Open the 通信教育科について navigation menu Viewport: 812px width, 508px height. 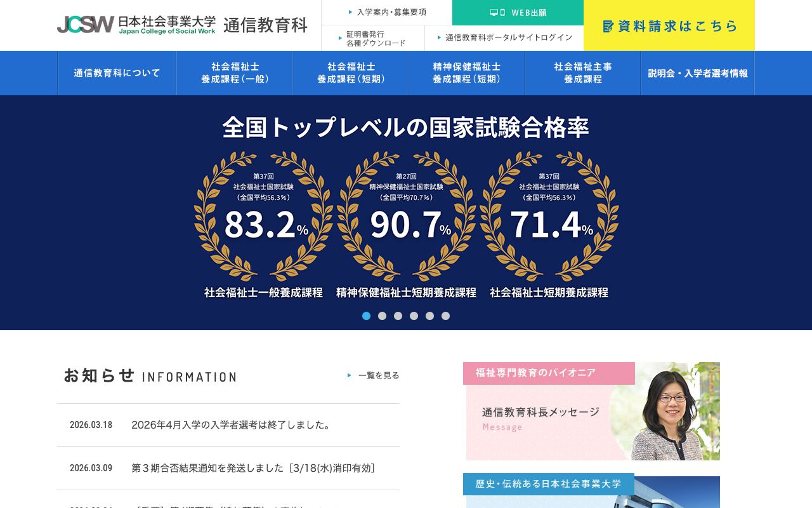(117, 73)
